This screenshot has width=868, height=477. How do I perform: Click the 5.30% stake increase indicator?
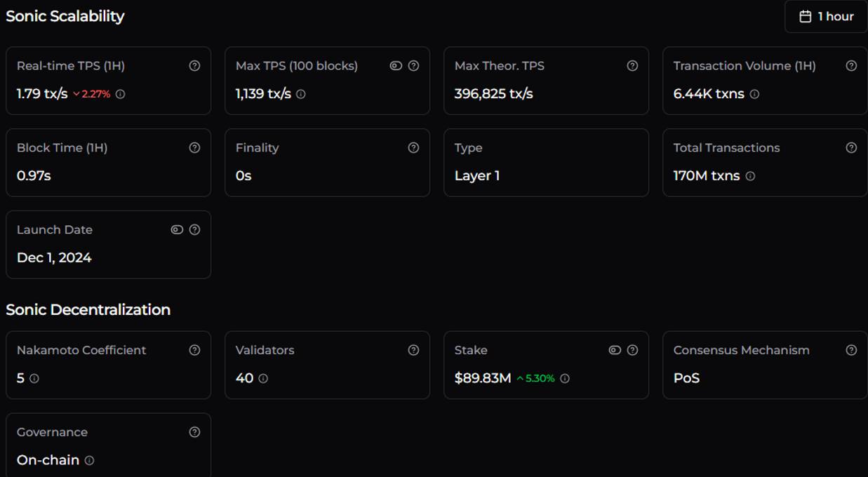coord(535,379)
